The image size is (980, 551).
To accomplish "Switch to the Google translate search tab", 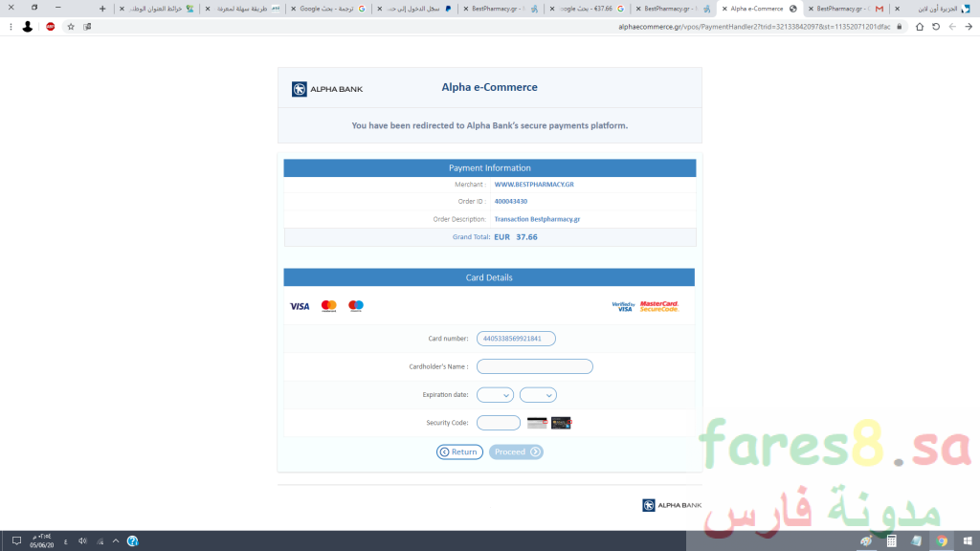I will 329,9.
